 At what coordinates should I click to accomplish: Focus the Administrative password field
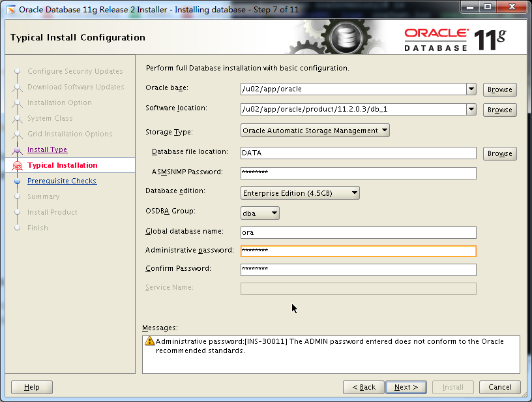point(359,251)
